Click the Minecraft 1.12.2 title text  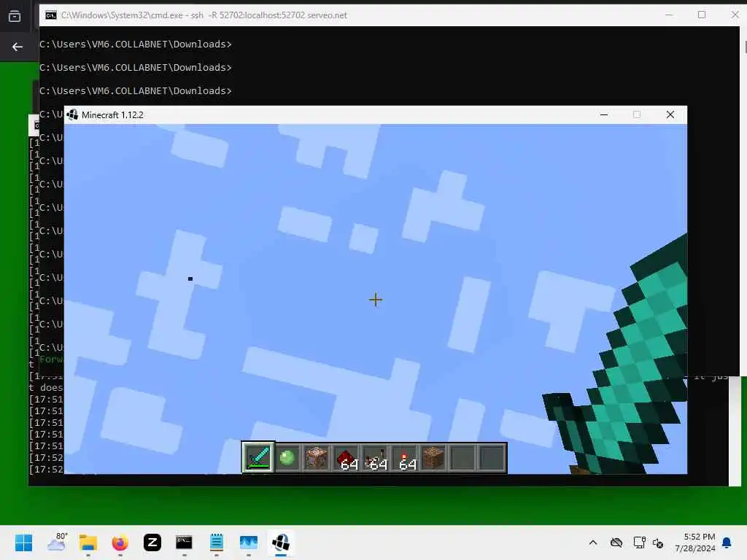tap(112, 114)
